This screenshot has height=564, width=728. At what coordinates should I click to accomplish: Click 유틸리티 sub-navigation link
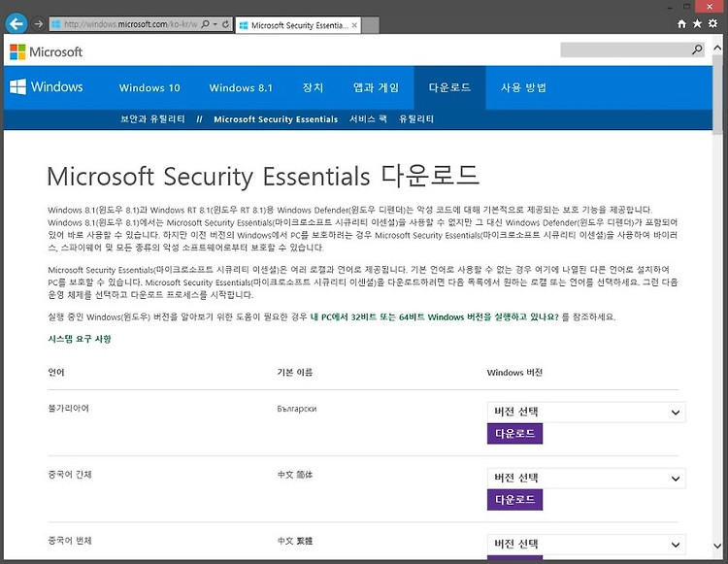point(416,119)
